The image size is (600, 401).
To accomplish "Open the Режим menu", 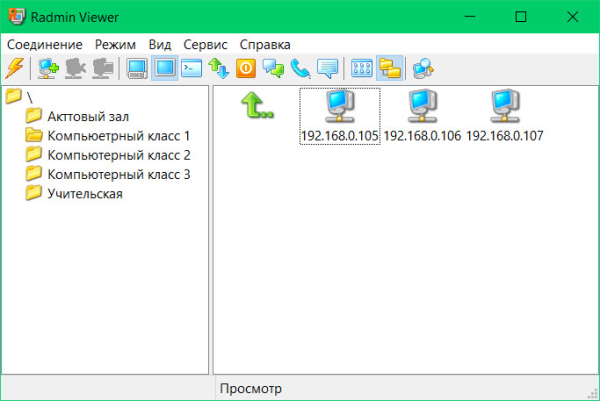I will (x=116, y=45).
